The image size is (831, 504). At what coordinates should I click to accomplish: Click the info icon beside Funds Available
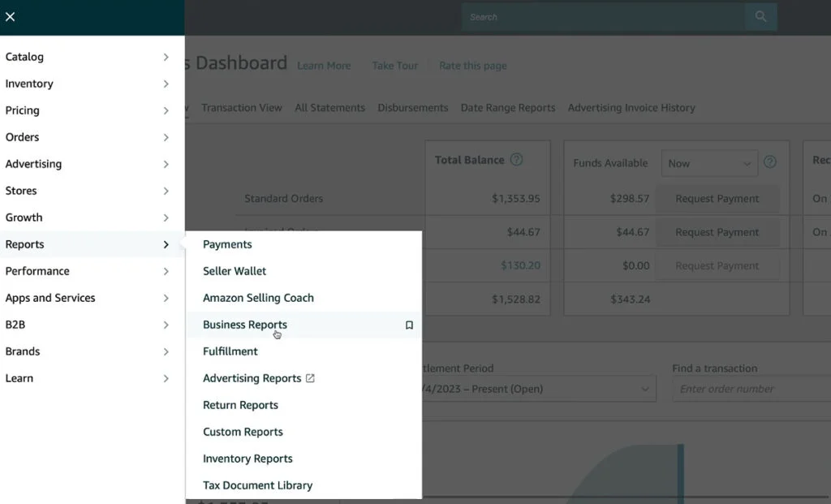[x=769, y=162]
